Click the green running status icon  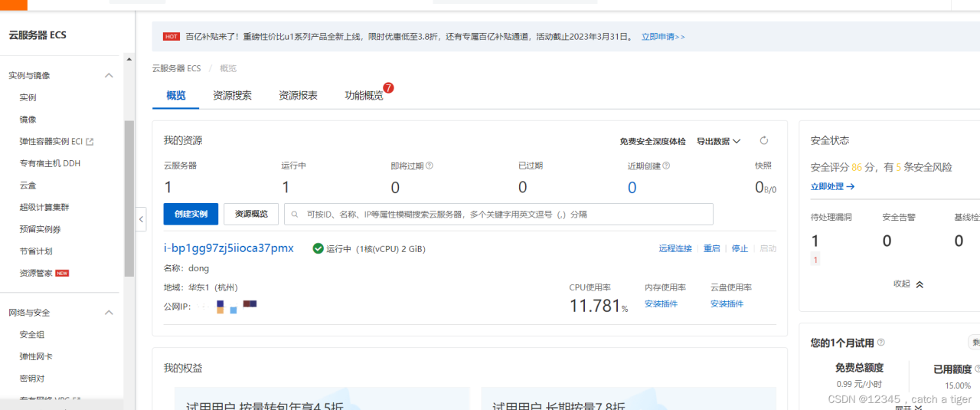tap(318, 248)
